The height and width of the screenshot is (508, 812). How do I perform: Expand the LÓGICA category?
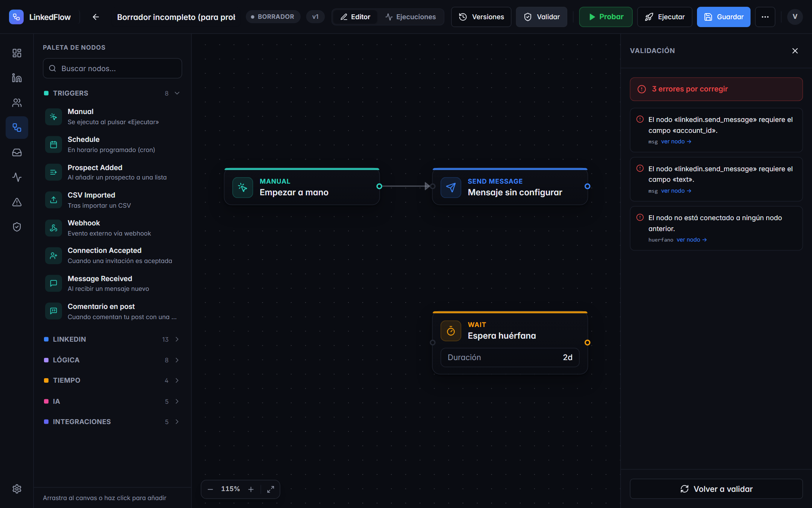coord(112,360)
